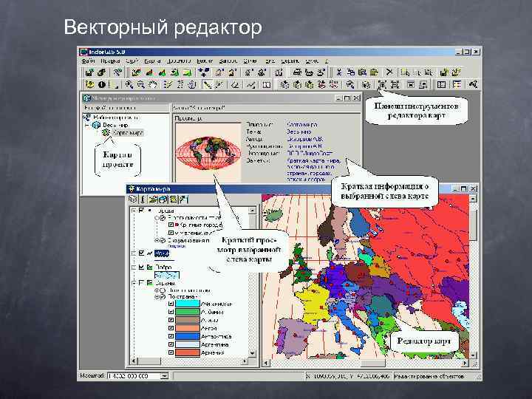Click the Cut scissors icon in main toolbar

coord(338,72)
